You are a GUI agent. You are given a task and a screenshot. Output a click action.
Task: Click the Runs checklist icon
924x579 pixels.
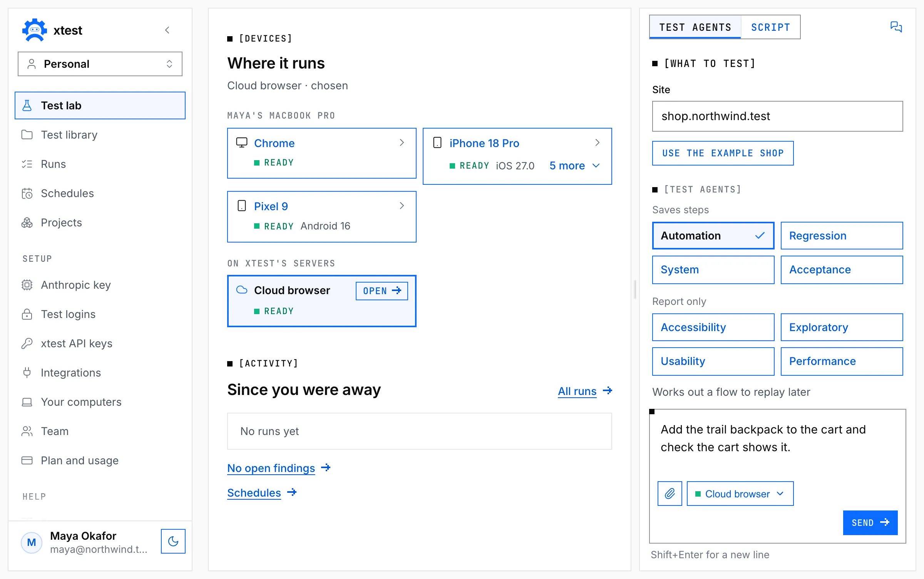click(27, 164)
